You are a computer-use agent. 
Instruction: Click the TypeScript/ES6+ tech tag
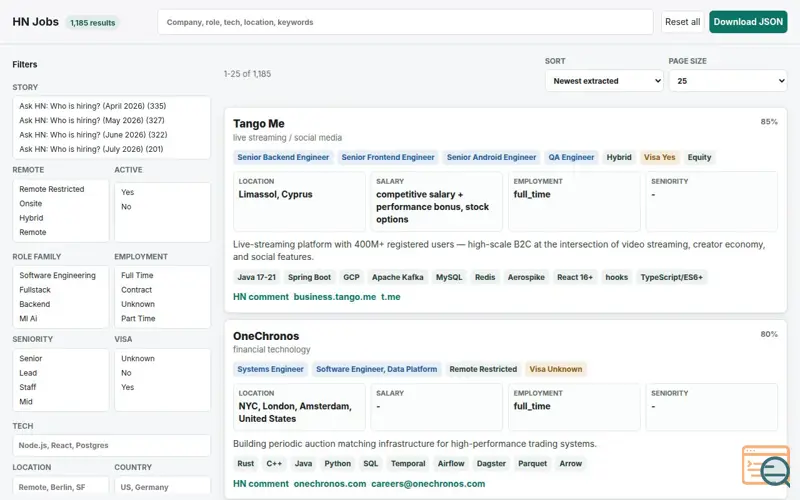click(671, 277)
